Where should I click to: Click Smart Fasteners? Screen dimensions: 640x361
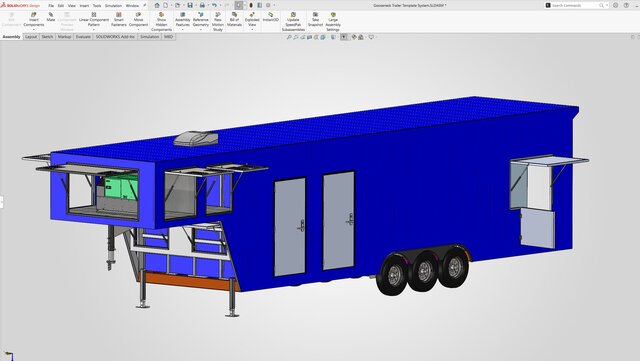[x=119, y=20]
